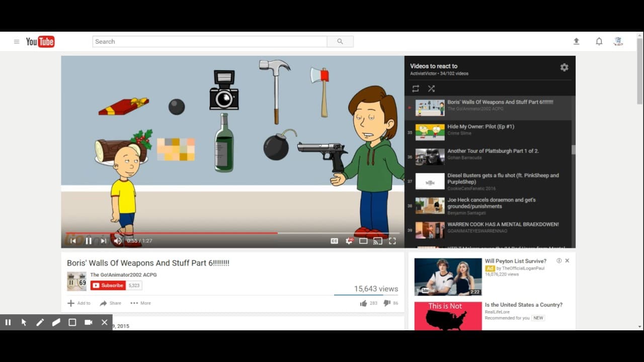Screen dimensions: 644x362
Task: Close the screen recorder toolbar
Action: 104,322
